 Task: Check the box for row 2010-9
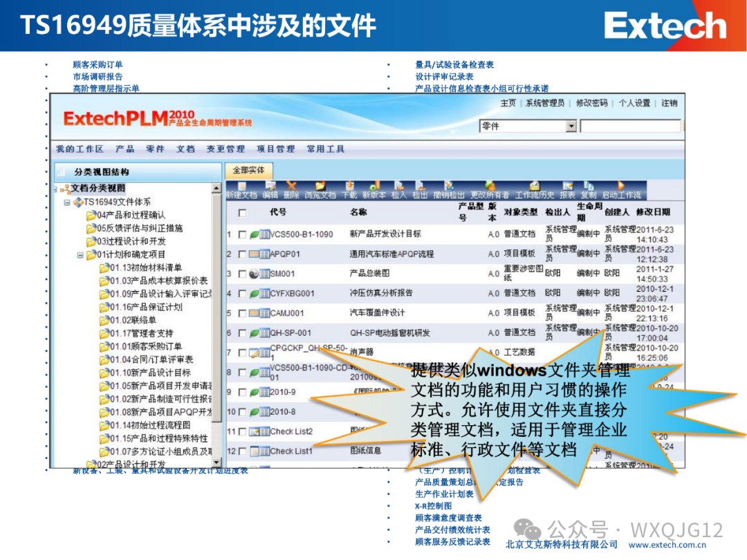coord(242,393)
